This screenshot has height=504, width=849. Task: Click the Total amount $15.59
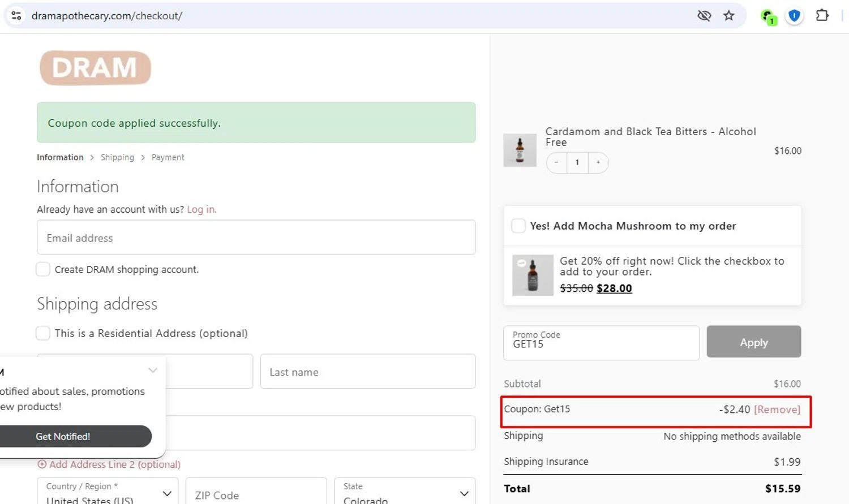click(783, 489)
